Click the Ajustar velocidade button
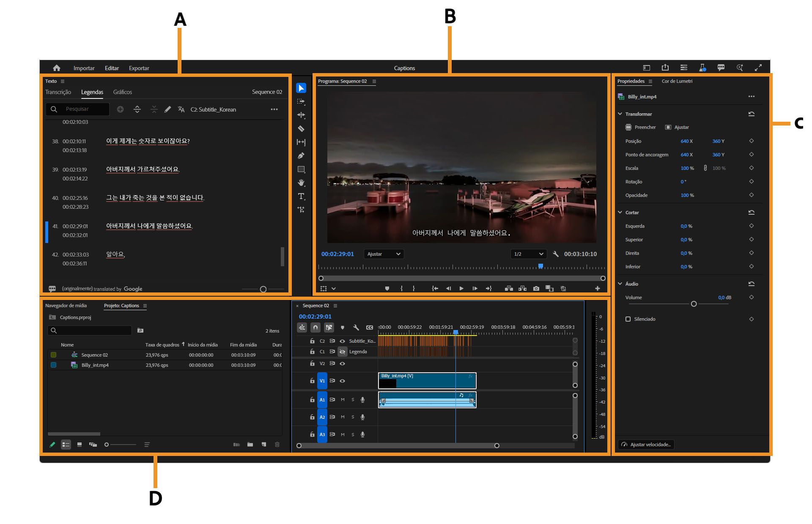Screen dimensions: 812x524 pyautogui.click(x=646, y=445)
